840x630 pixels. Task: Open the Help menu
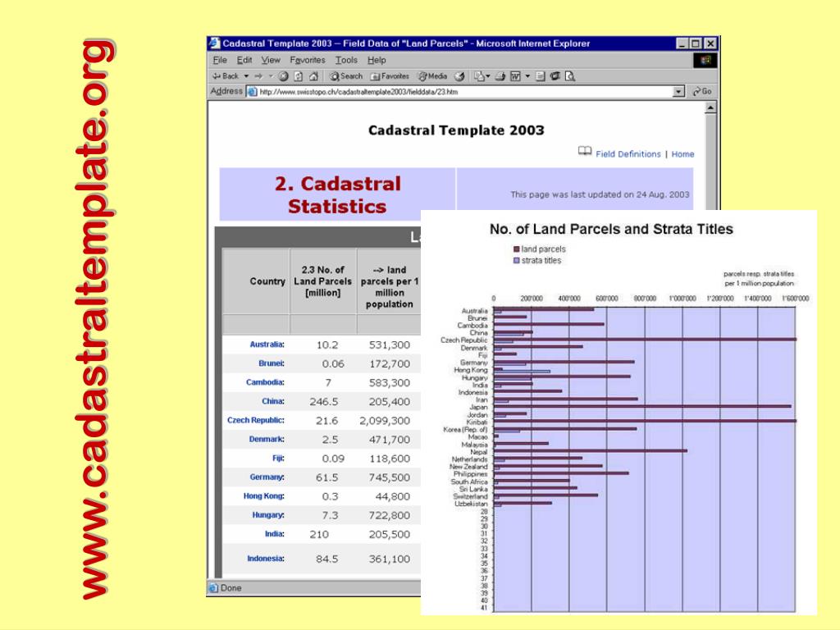click(377, 60)
